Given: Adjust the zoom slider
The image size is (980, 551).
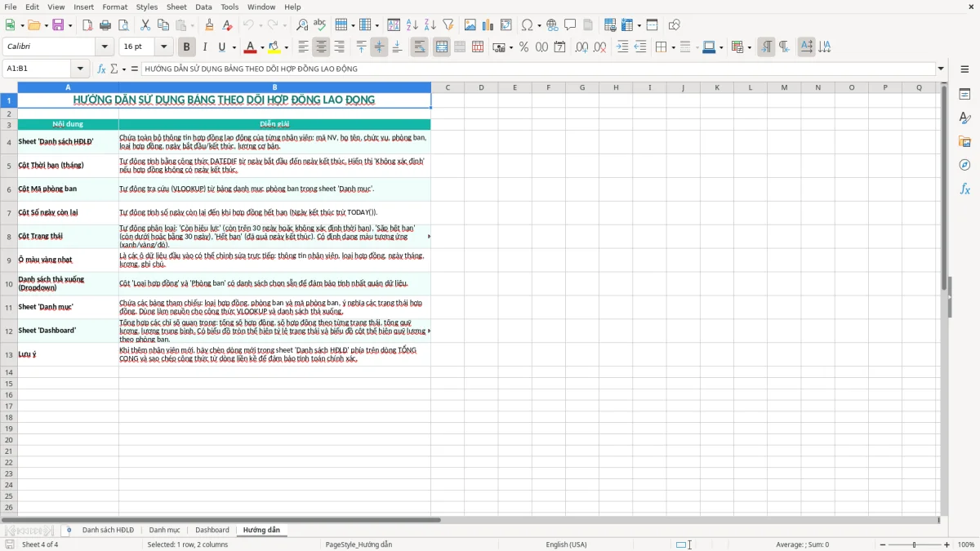Looking at the screenshot, I should point(915,544).
